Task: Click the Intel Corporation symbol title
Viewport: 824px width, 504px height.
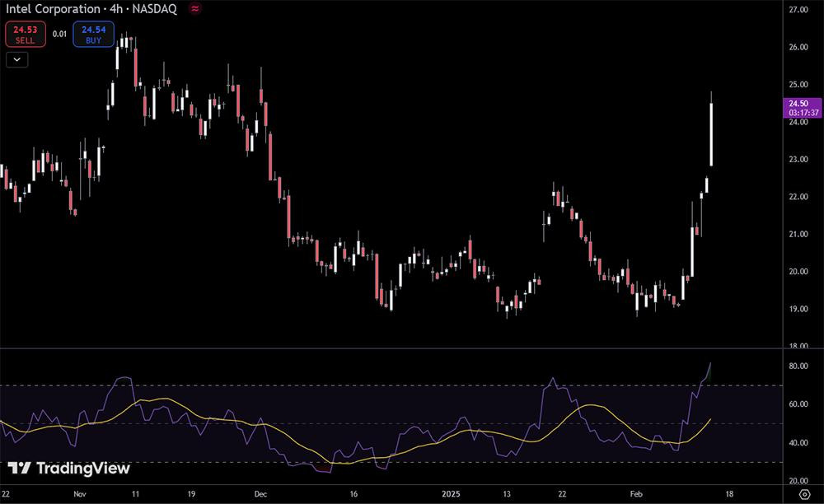Action: point(91,9)
